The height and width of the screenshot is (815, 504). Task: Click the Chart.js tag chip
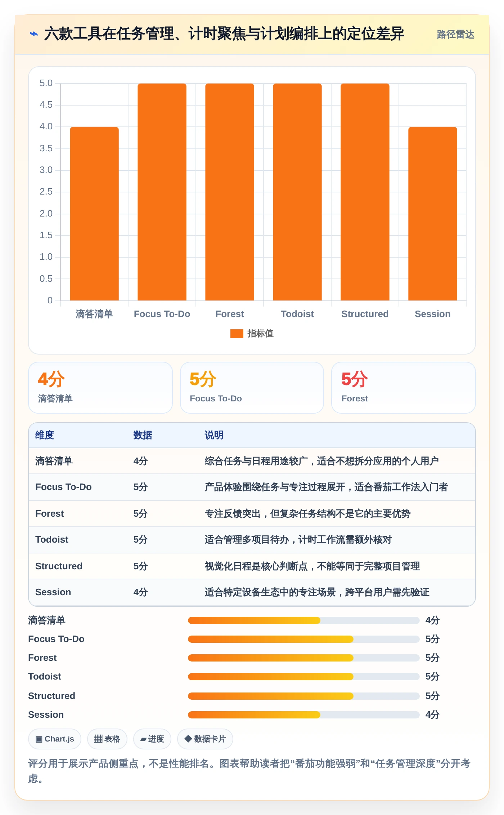(x=55, y=739)
